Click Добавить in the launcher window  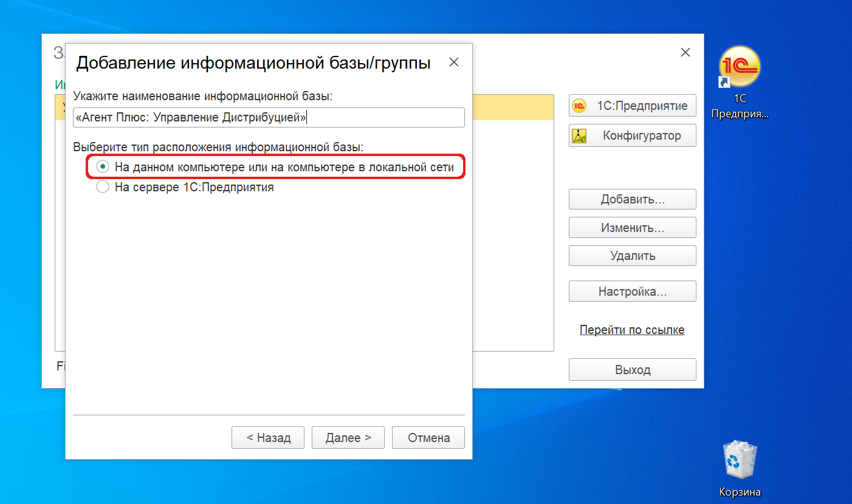[633, 199]
